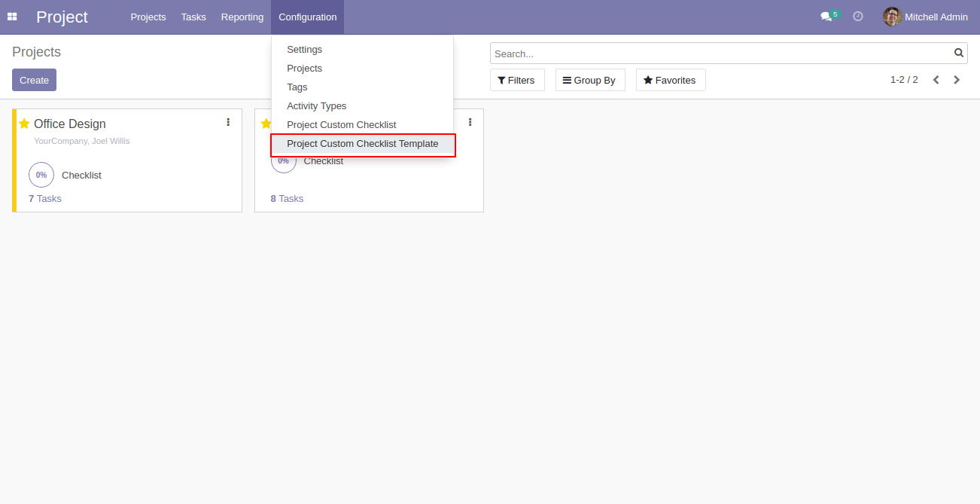Open the Office Design project title
Viewport: 980px width, 504px height.
[x=70, y=124]
